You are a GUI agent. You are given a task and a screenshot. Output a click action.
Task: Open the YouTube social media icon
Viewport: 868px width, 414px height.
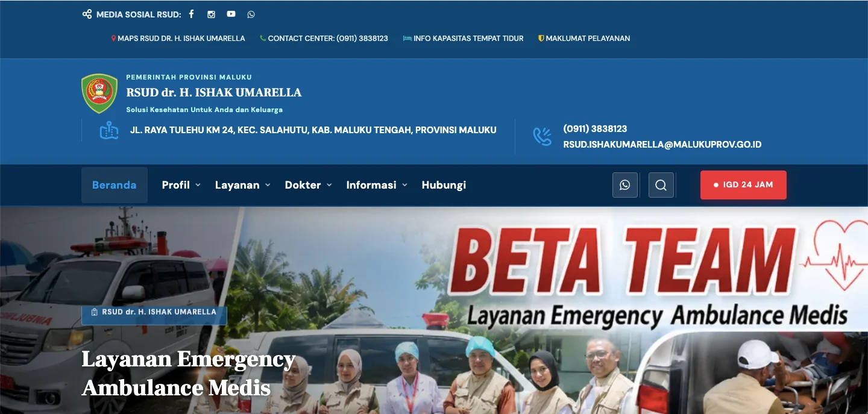pyautogui.click(x=231, y=14)
